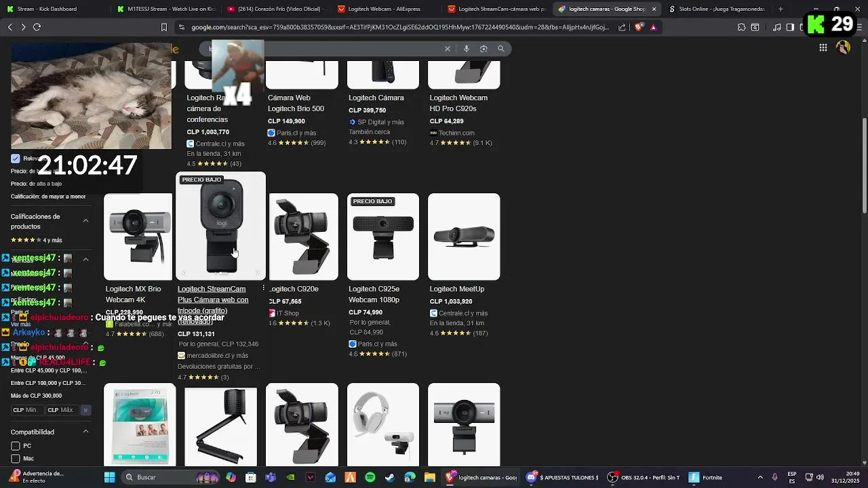
Task: Start voice search with microphone icon
Action: 467,49
